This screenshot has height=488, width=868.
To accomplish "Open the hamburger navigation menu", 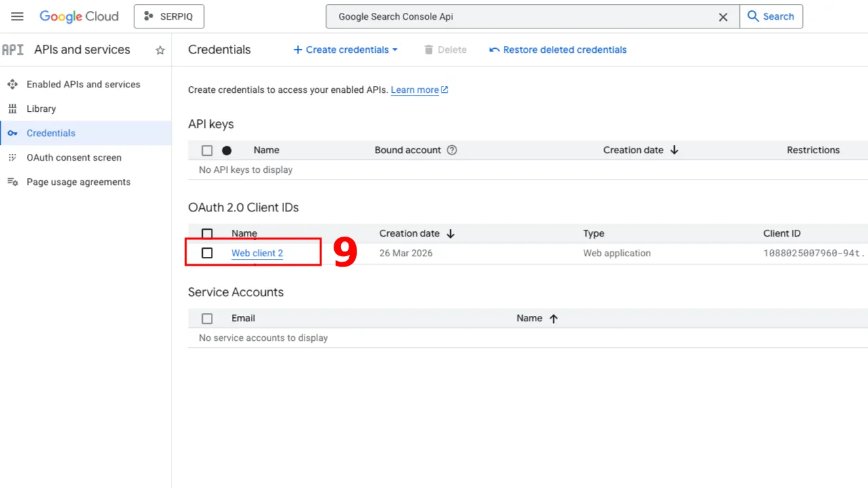I will tap(17, 16).
